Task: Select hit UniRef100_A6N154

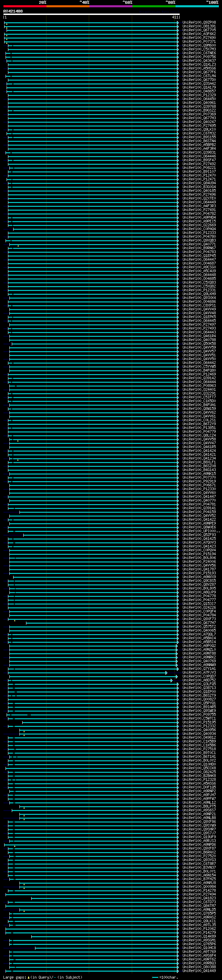Action: [x=199, y=875]
